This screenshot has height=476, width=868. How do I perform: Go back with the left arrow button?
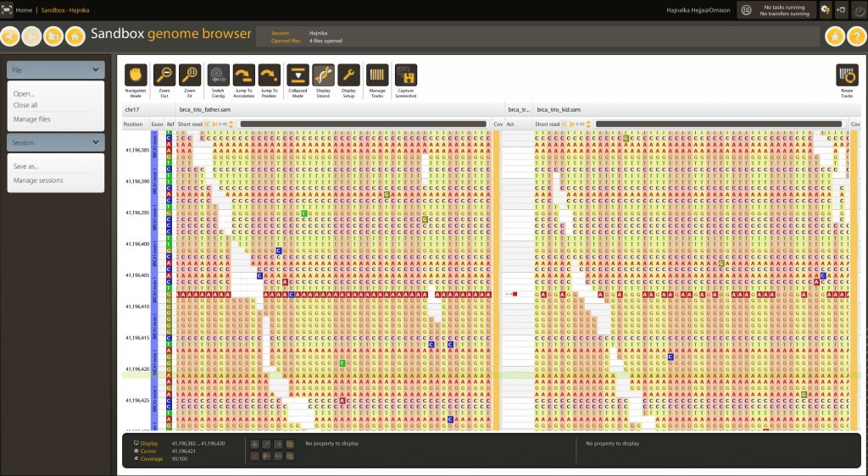click(10, 36)
